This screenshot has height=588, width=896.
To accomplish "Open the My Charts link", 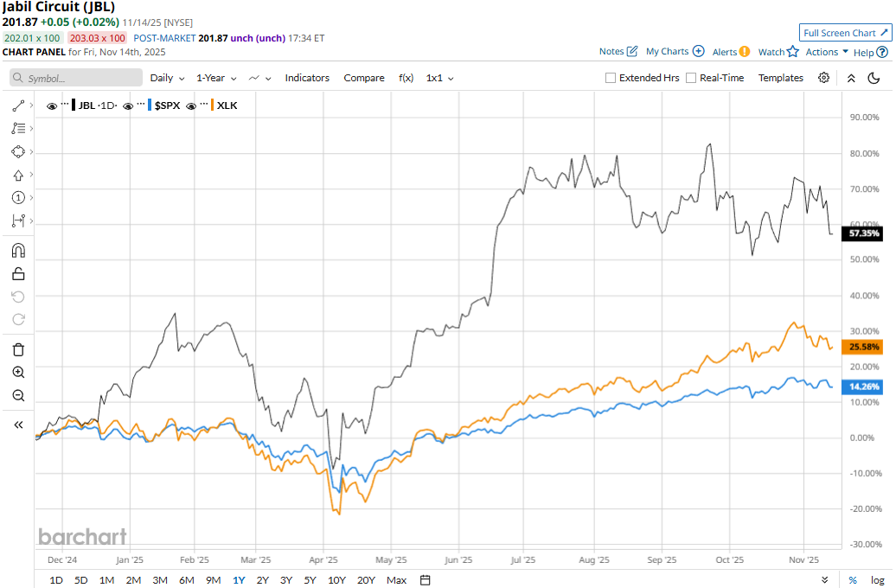I will pyautogui.click(x=667, y=51).
